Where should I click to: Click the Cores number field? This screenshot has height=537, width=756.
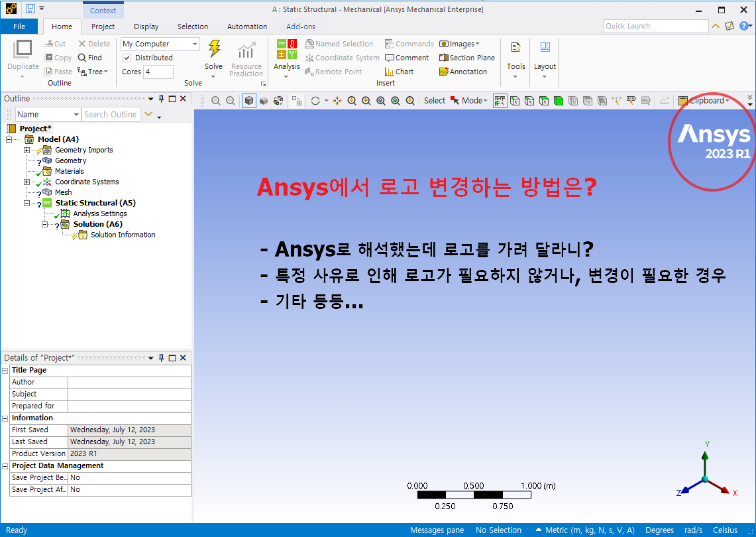[158, 72]
